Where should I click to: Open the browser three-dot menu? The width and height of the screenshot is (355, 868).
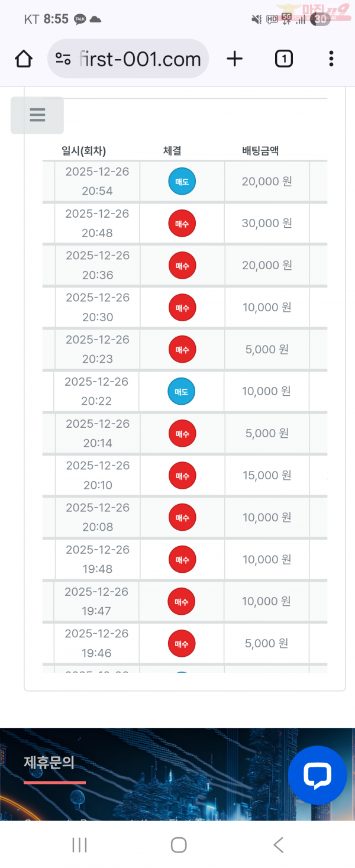[331, 59]
